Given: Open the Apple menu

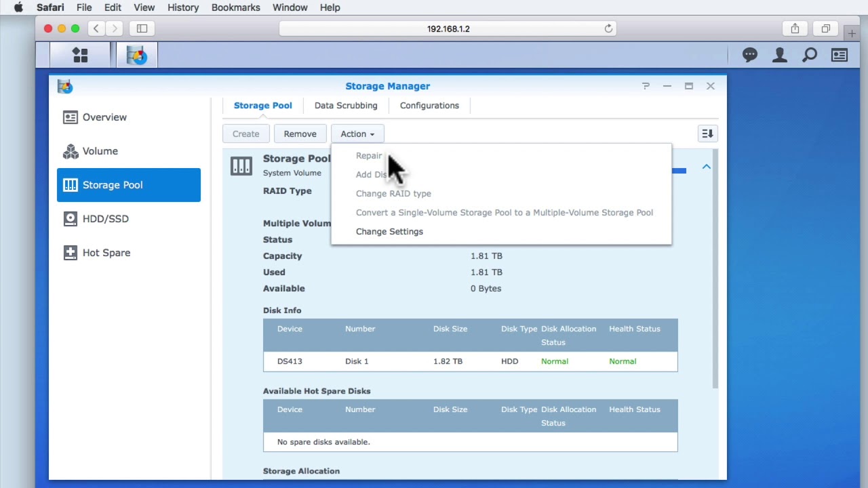Looking at the screenshot, I should pyautogui.click(x=18, y=7).
